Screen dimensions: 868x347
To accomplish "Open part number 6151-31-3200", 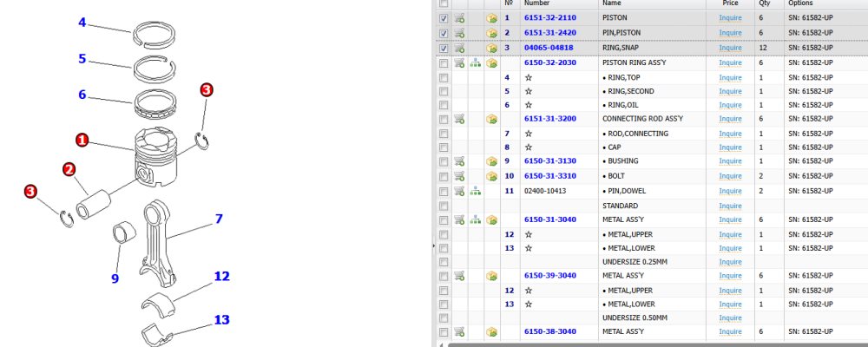I will (549, 119).
